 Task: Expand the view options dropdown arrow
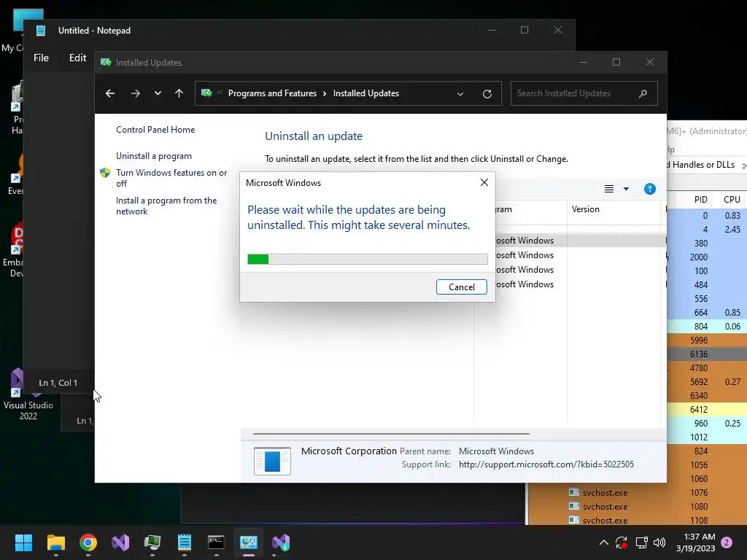(x=626, y=189)
